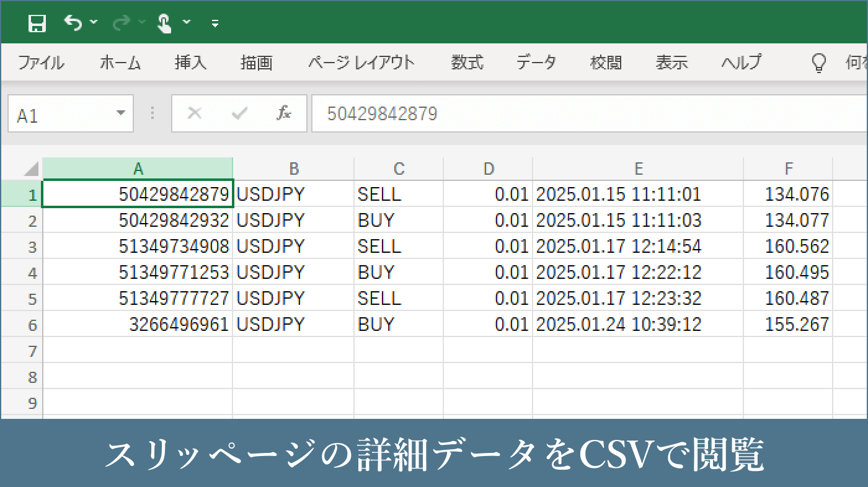This screenshot has width=868, height=487.
Task: Click cell 2025.01.17 12:22:12
Action: [638, 272]
